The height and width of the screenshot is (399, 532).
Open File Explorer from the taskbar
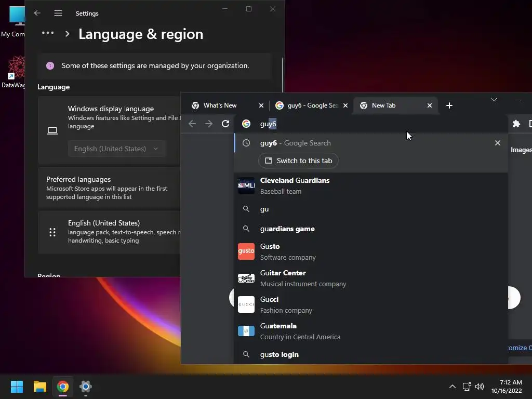[39, 387]
